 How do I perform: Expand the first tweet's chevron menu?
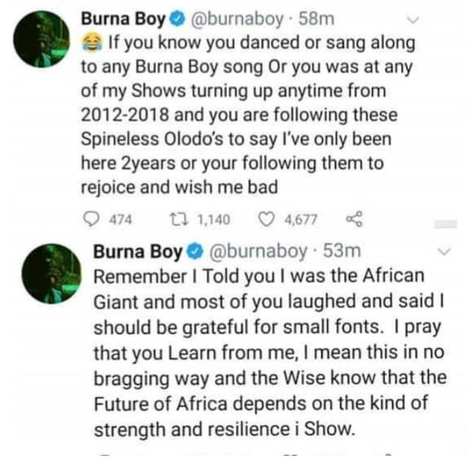[x=413, y=20]
